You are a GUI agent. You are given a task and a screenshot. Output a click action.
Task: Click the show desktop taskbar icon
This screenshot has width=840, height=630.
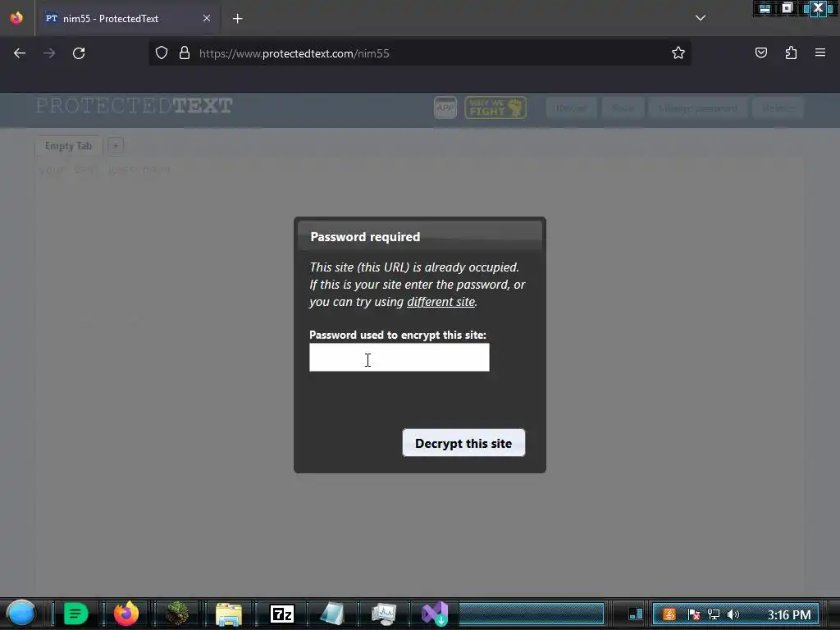(x=636, y=614)
